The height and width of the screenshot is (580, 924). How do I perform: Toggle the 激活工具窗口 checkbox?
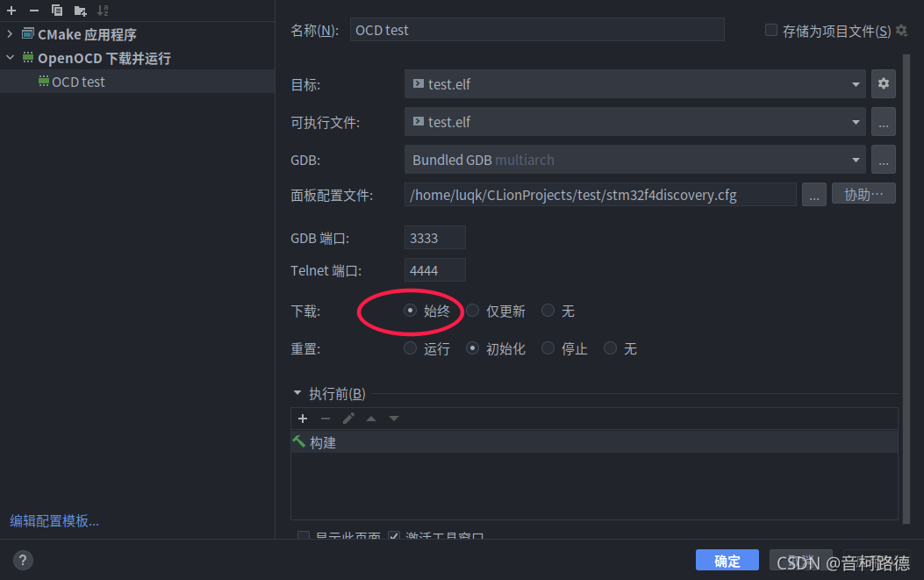(394, 535)
